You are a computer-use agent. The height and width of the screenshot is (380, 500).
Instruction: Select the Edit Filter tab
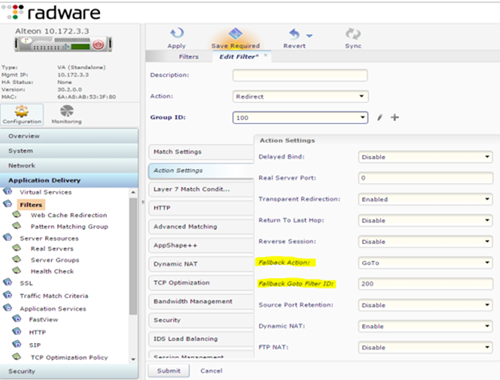coord(239,57)
